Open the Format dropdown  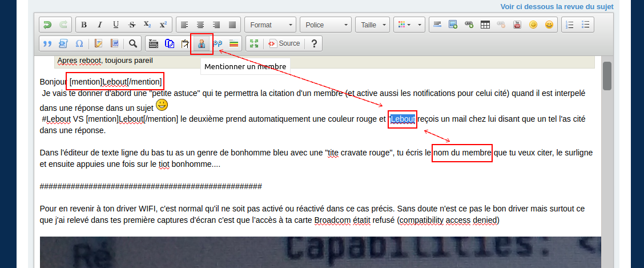pyautogui.click(x=271, y=25)
